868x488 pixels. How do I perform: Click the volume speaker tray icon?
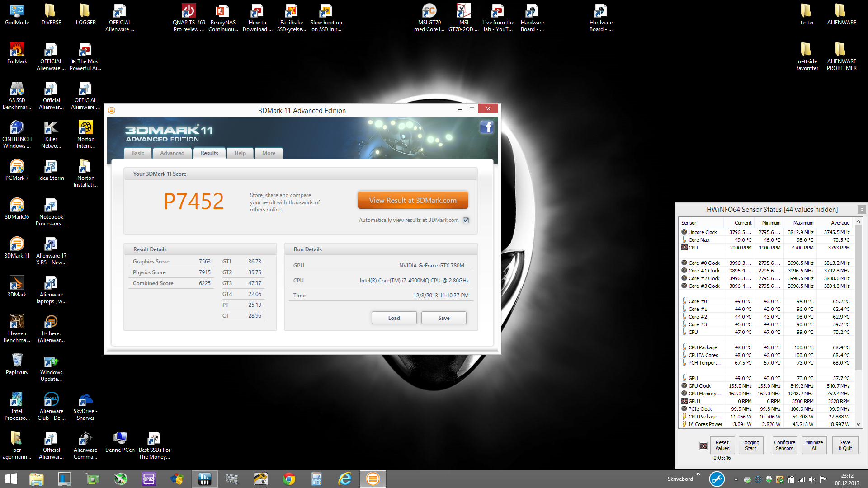click(x=812, y=479)
